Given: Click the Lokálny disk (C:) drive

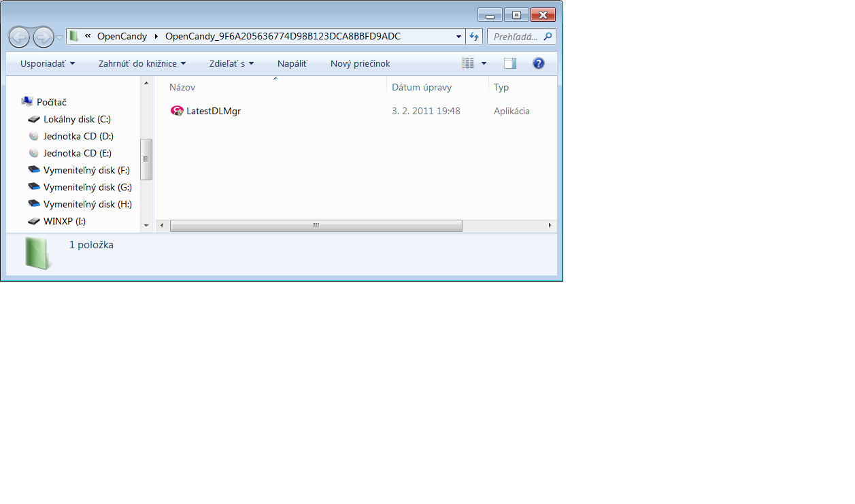Looking at the screenshot, I should (76, 119).
